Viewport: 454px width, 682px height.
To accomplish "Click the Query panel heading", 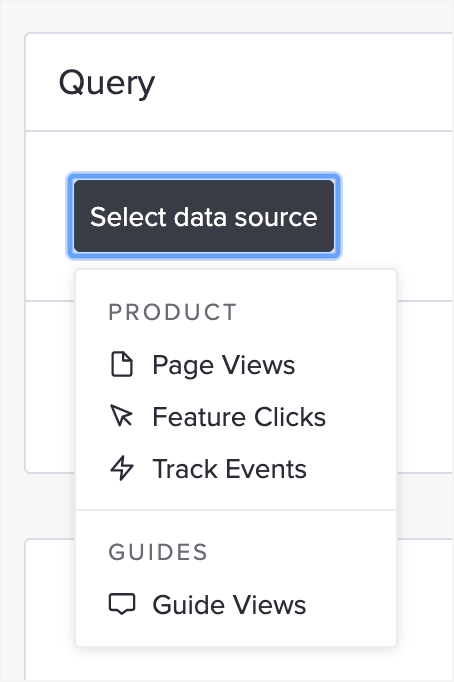I will point(107,83).
